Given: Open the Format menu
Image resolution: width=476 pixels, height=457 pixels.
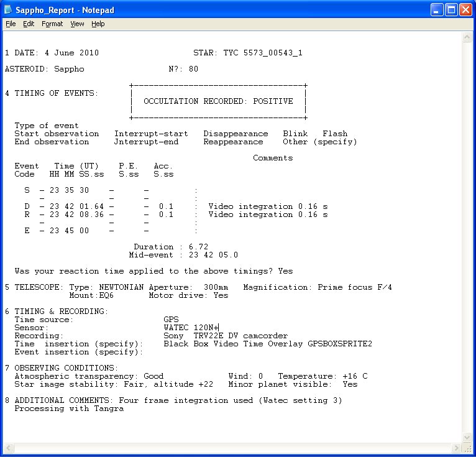Looking at the screenshot, I should pos(52,24).
